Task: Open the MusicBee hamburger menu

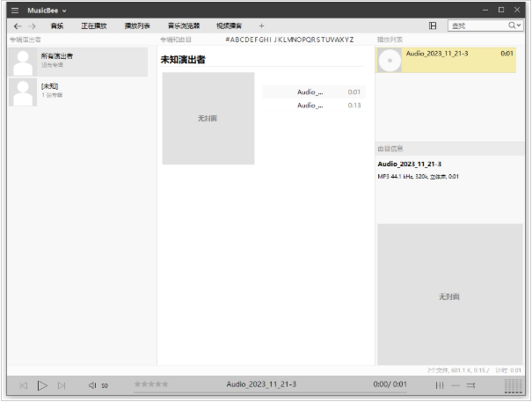Action: click(x=15, y=10)
